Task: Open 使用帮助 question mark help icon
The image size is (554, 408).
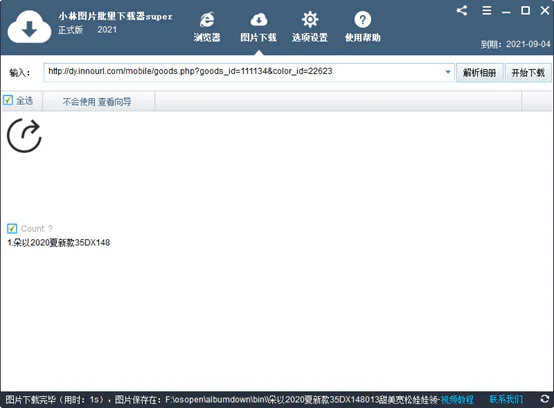Action: click(363, 19)
